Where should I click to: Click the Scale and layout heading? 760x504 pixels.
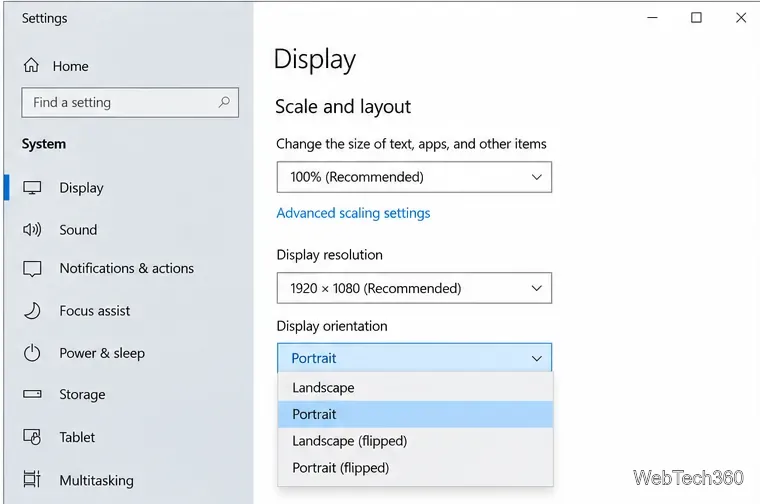pos(343,107)
